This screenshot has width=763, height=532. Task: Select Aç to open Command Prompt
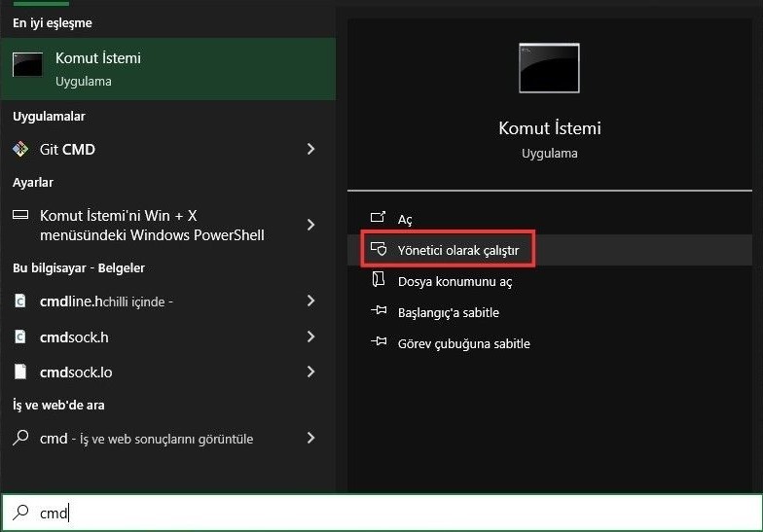click(405, 220)
